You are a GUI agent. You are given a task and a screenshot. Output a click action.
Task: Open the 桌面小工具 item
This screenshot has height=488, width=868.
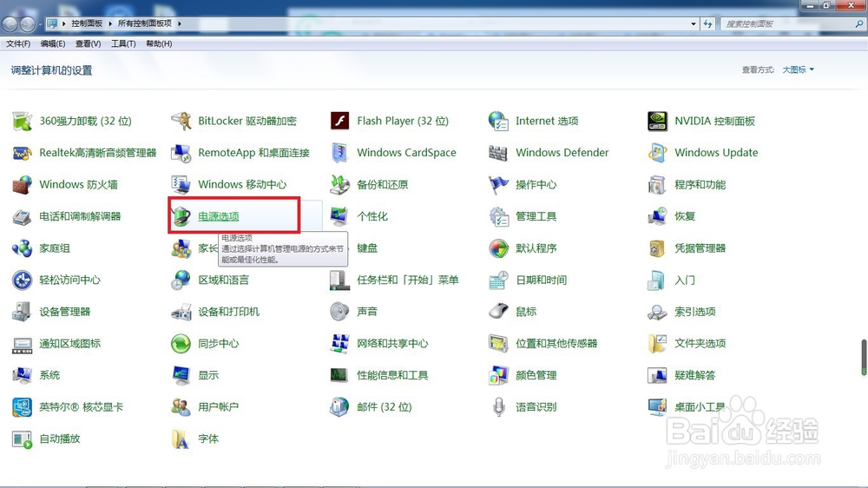coord(687,406)
